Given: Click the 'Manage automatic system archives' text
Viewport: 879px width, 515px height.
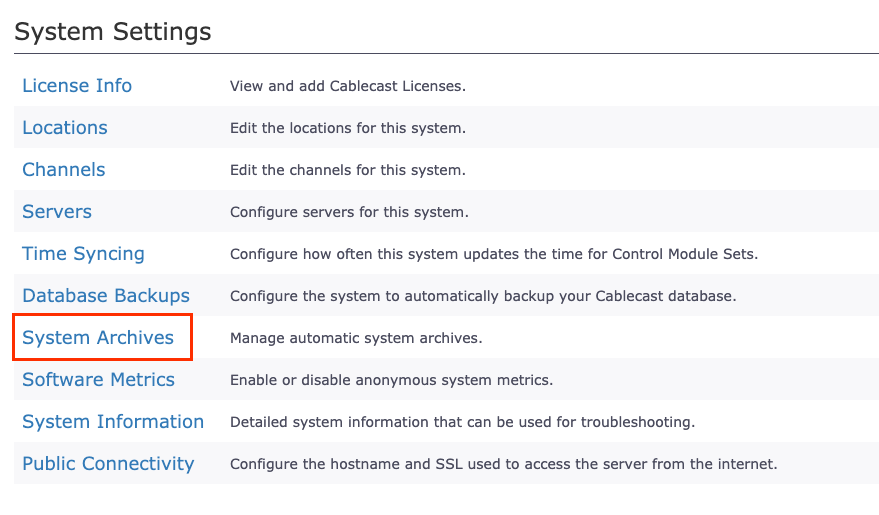Looking at the screenshot, I should [356, 339].
